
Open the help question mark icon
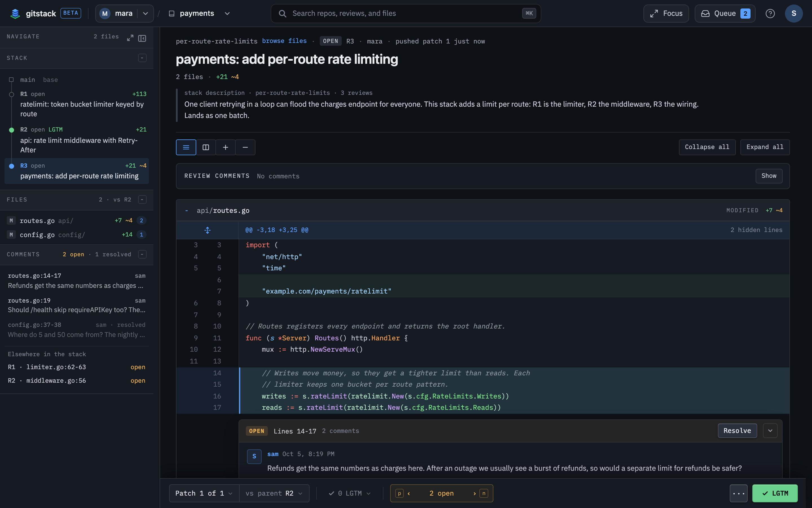pyautogui.click(x=770, y=14)
